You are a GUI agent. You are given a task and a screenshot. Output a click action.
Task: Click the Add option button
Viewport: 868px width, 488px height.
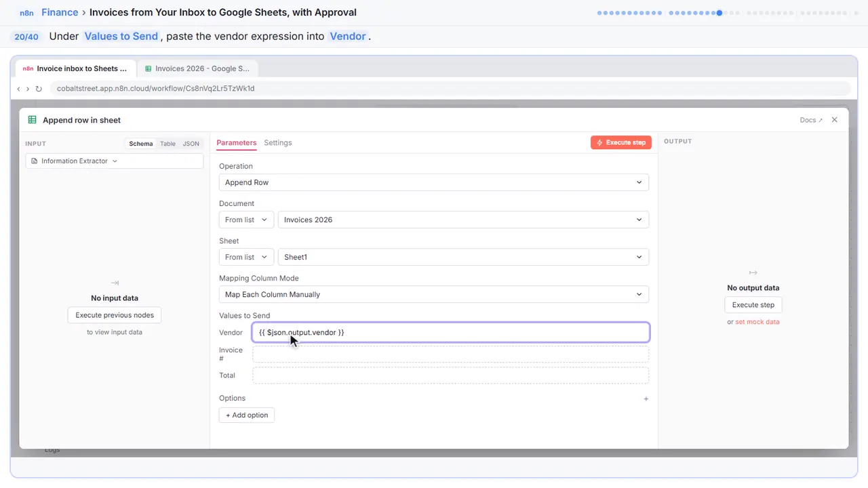pos(247,415)
